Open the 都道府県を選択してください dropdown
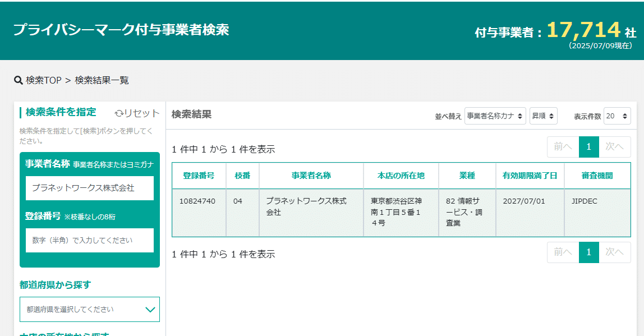 90,309
